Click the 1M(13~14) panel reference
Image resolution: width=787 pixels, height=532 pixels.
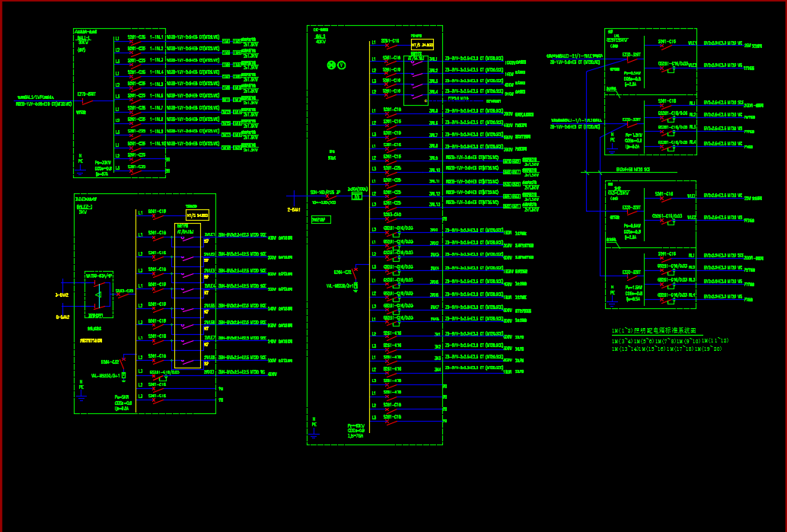pos(624,349)
